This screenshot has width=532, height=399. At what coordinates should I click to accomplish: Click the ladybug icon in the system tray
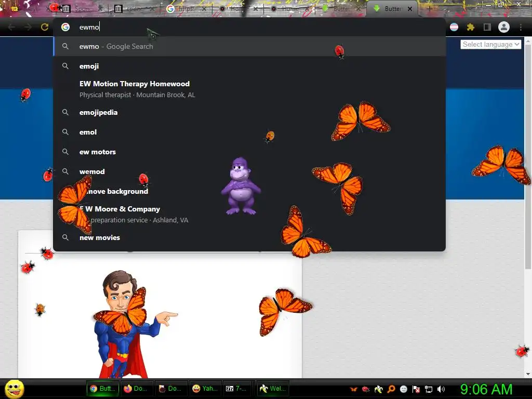[x=366, y=389]
